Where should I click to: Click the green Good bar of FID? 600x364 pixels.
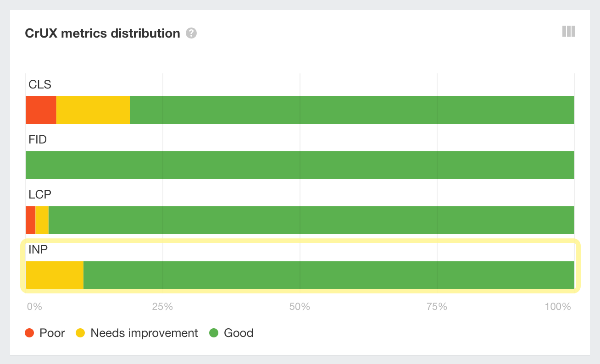[x=298, y=165]
